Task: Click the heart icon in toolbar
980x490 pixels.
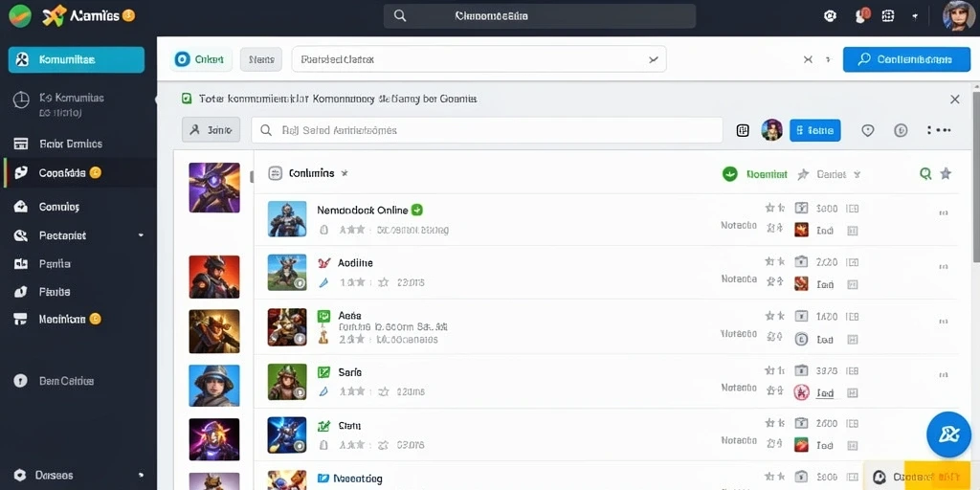Action: coord(867,130)
